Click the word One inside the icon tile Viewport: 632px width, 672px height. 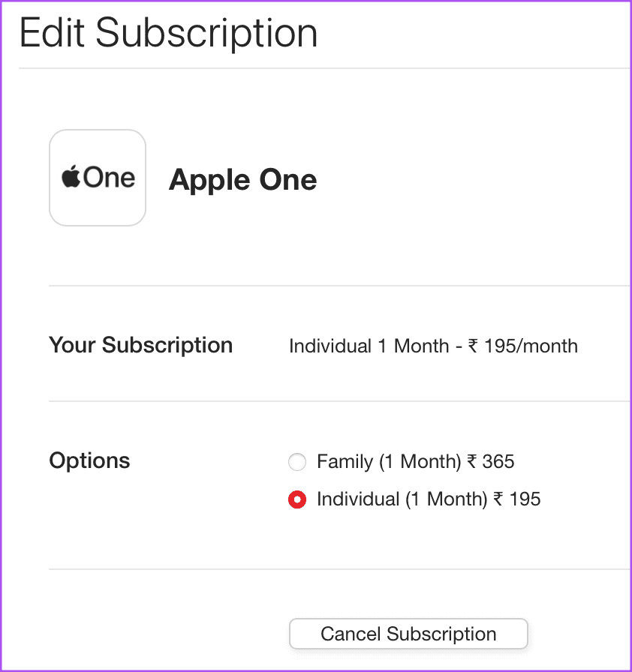(109, 178)
